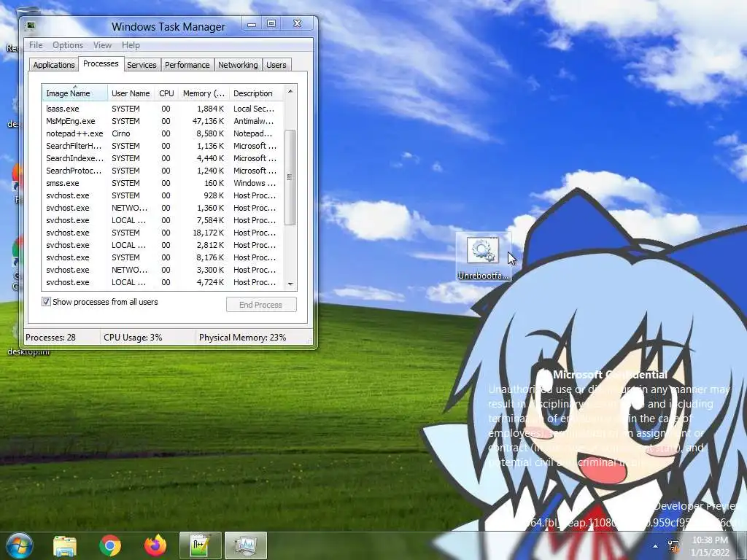Select the smss.exe process
Viewport: 747px width, 560px height.
(x=162, y=183)
